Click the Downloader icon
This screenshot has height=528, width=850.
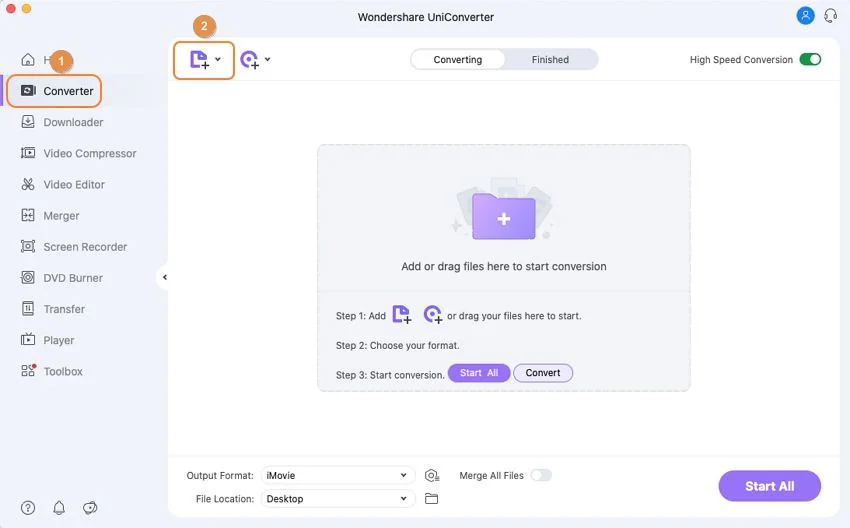(x=28, y=122)
